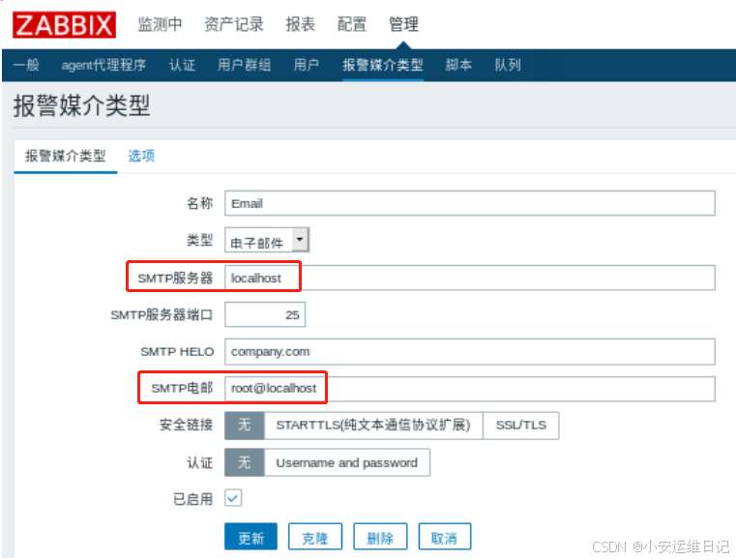
Task: Click the 已启用 label
Action: click(x=192, y=498)
